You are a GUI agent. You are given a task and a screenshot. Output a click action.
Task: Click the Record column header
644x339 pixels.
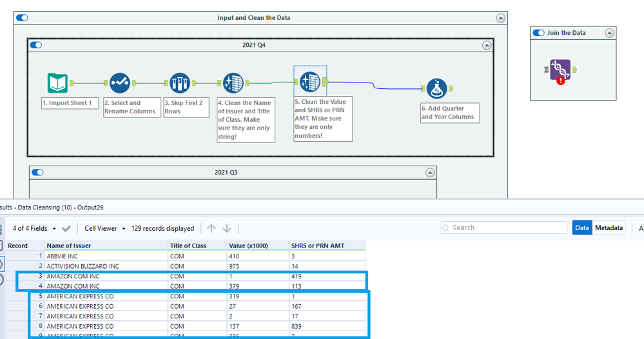click(24, 246)
